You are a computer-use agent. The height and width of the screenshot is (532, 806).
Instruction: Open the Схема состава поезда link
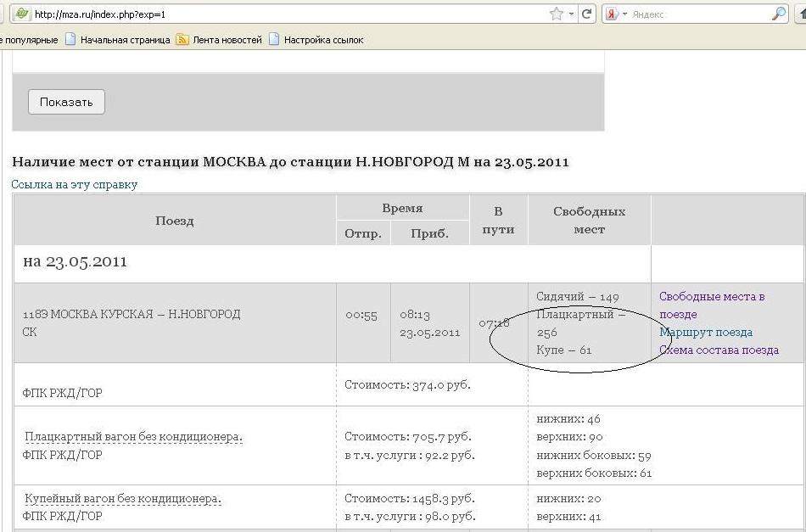tap(719, 350)
